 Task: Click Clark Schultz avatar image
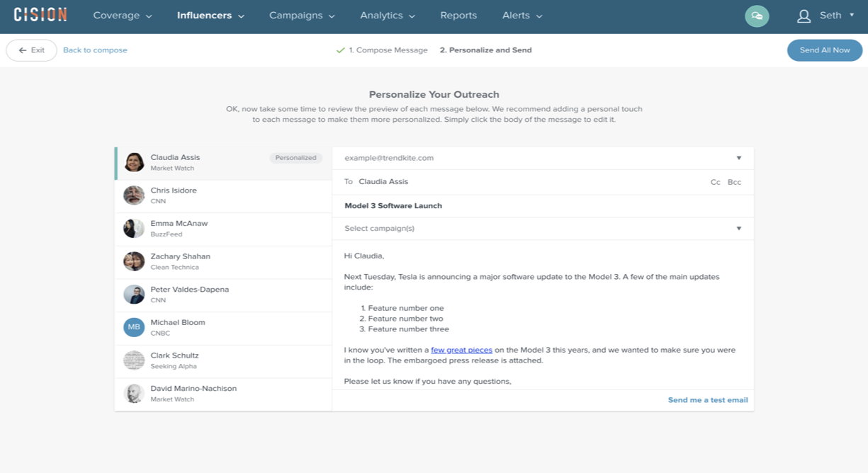(x=134, y=360)
